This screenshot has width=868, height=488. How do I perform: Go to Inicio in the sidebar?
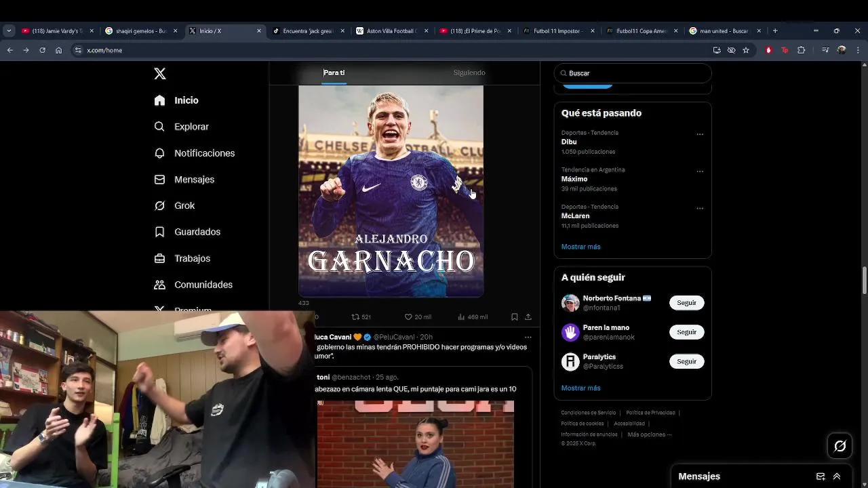click(176, 100)
